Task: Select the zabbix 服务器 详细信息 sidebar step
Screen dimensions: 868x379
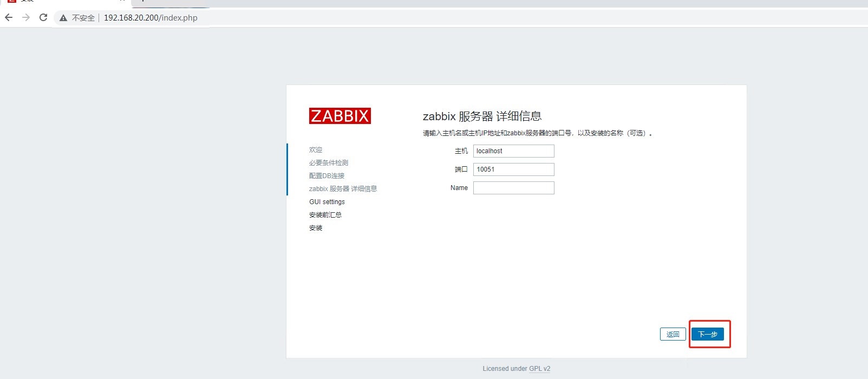Action: coord(343,189)
